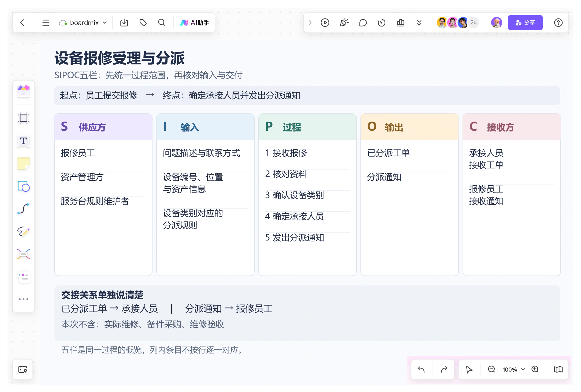Select the 服务台规则维护者 item
This screenshot has height=392, width=581.
click(x=95, y=201)
